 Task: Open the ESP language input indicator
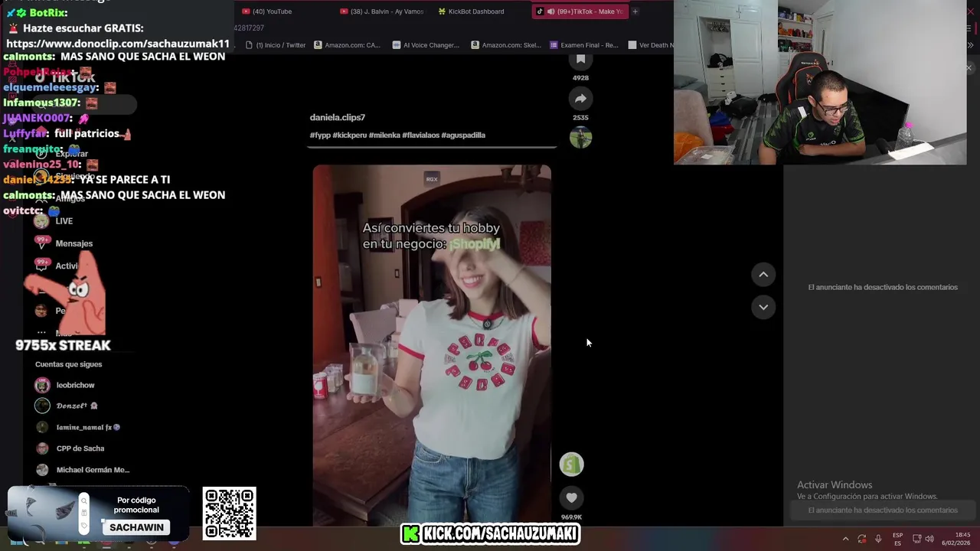897,539
